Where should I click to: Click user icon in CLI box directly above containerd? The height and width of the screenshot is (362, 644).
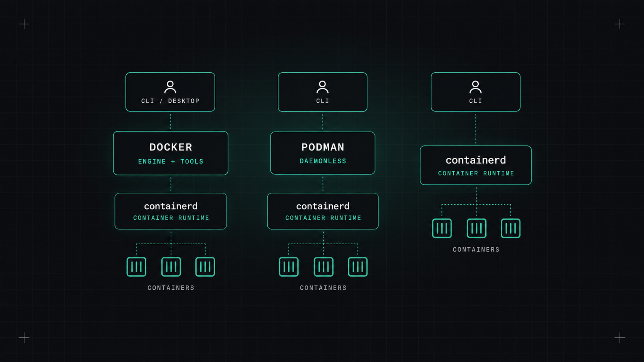point(476,87)
